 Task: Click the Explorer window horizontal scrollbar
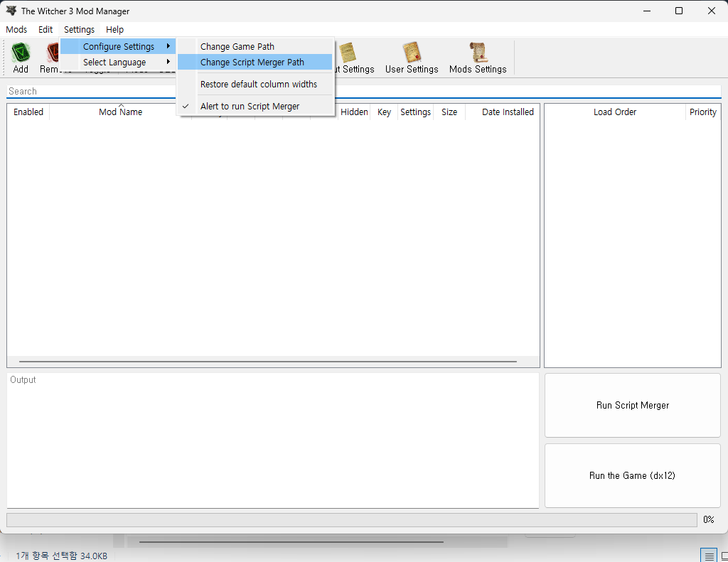[291, 541]
